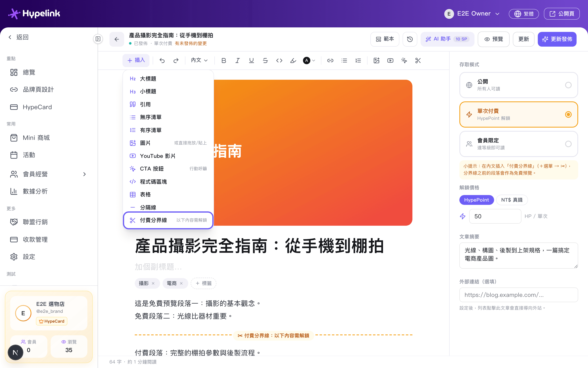Choose 小標題 from the insert menu
The height and width of the screenshot is (368, 588).
point(168,92)
